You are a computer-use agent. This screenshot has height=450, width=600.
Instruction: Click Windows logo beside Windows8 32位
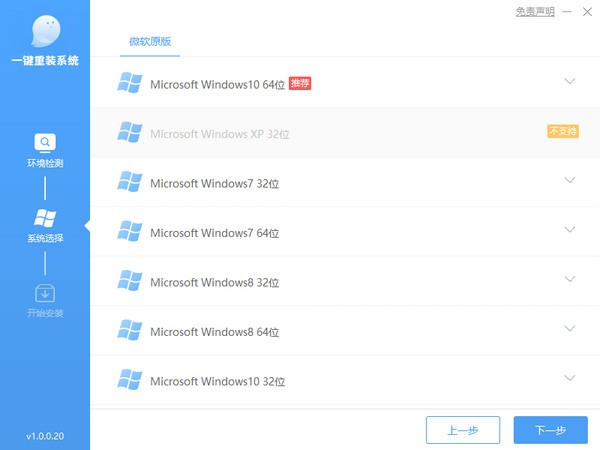130,280
